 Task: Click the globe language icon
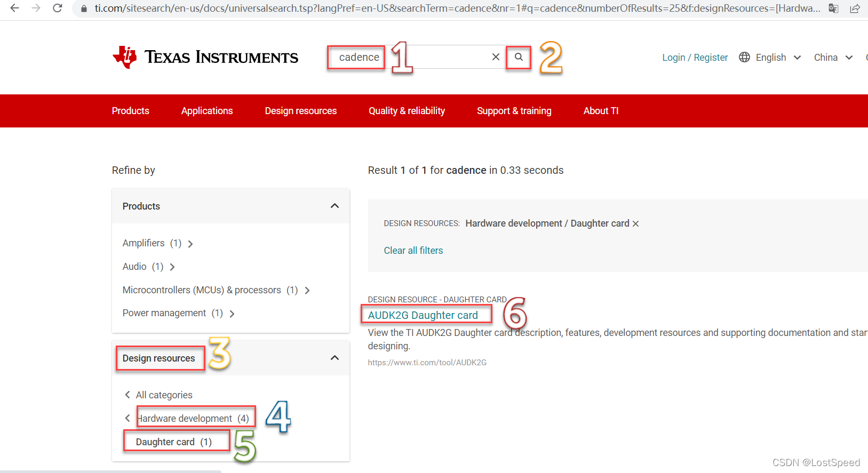[x=744, y=57]
